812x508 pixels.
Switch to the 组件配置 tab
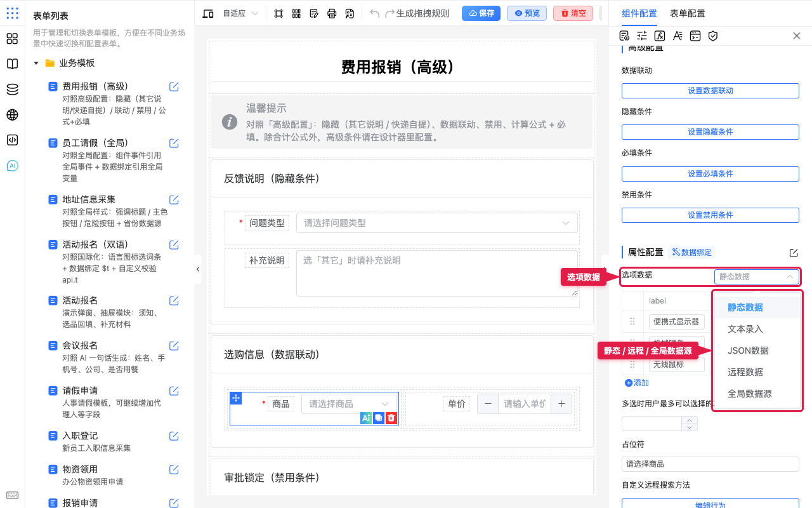[639, 13]
